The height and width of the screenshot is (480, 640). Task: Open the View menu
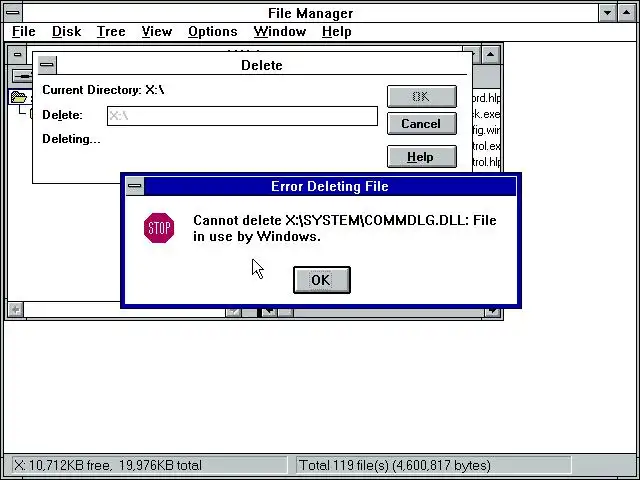(157, 31)
